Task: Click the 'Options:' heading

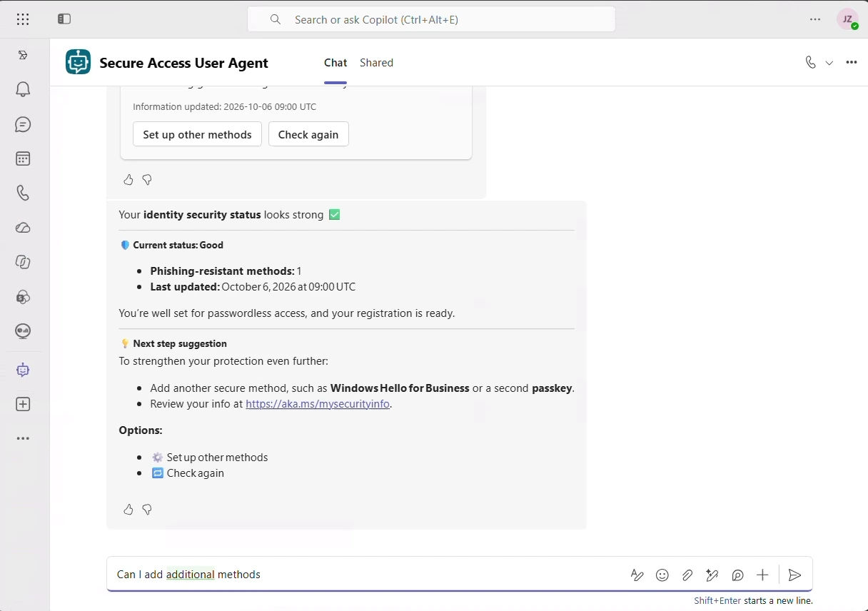Action: [141, 430]
